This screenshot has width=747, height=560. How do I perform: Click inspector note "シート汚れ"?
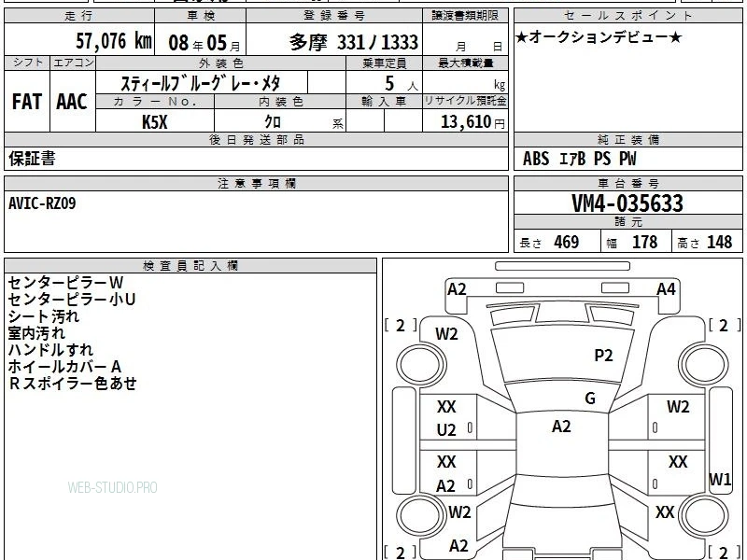coord(43,316)
